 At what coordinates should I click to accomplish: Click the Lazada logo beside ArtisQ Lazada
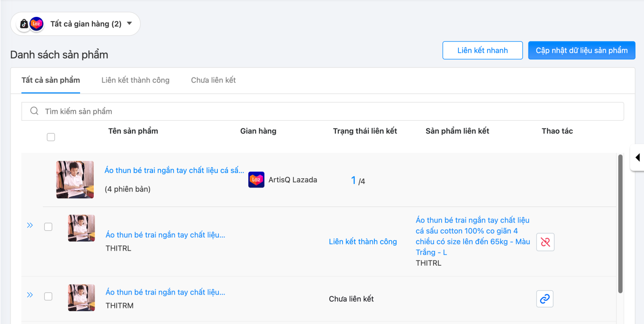tap(256, 180)
